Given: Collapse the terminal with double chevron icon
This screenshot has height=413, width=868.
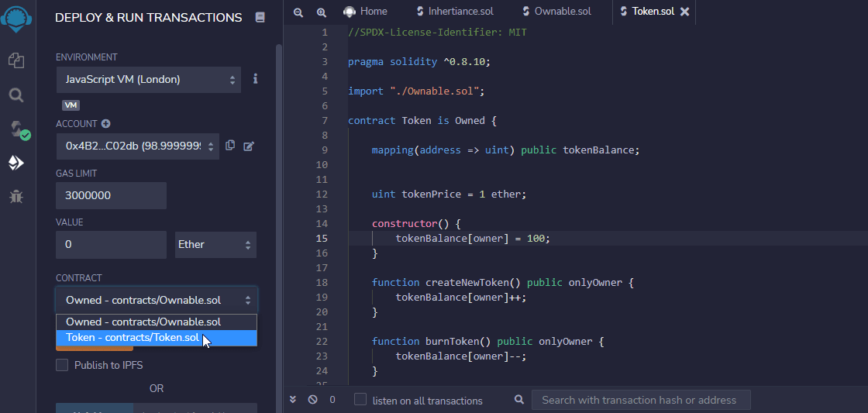Looking at the screenshot, I should [x=293, y=399].
